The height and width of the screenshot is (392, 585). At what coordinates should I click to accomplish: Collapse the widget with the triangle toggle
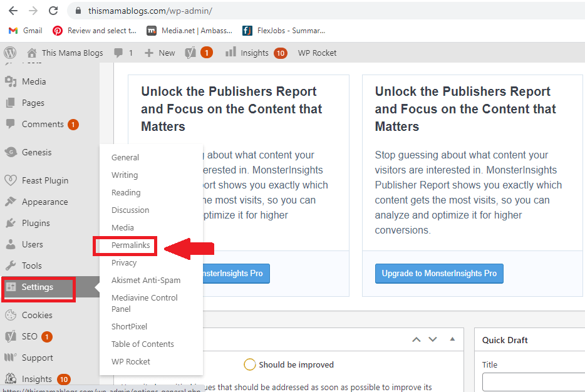[452, 339]
